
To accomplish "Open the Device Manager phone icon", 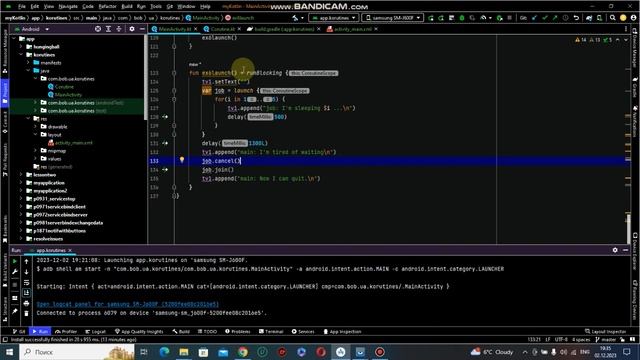I will [x=599, y=18].
